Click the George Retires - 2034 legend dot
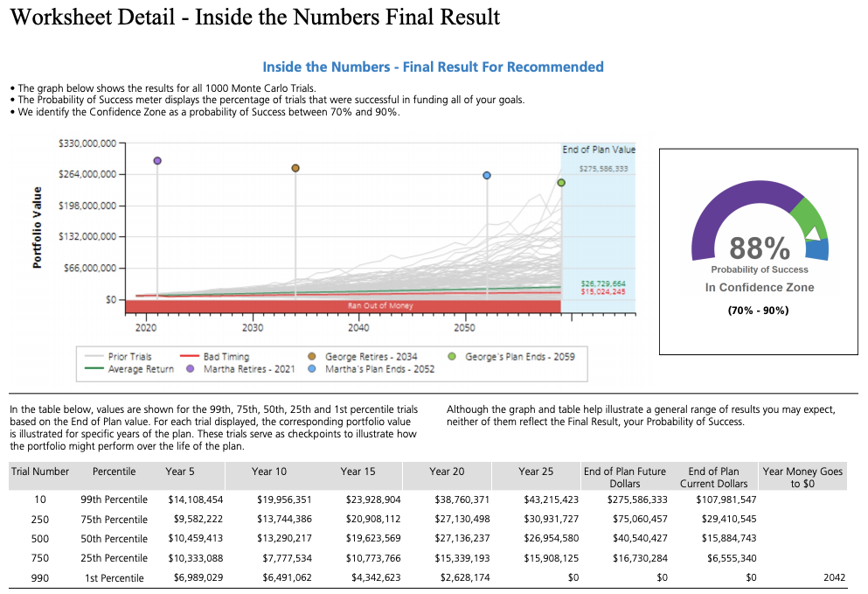The width and height of the screenshot is (868, 594). pos(313,357)
